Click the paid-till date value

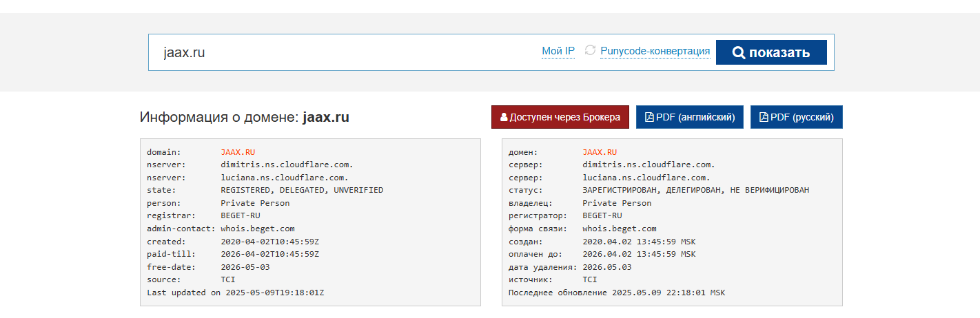270,254
